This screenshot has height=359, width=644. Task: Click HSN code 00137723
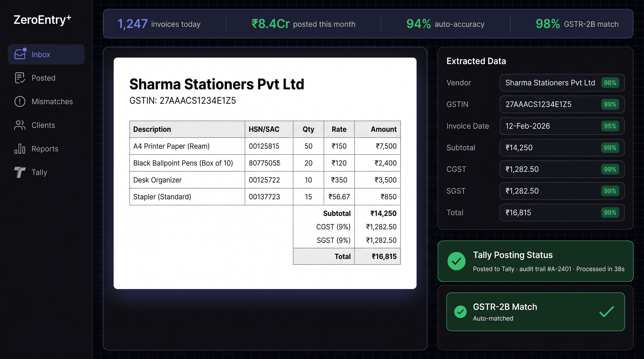264,197
